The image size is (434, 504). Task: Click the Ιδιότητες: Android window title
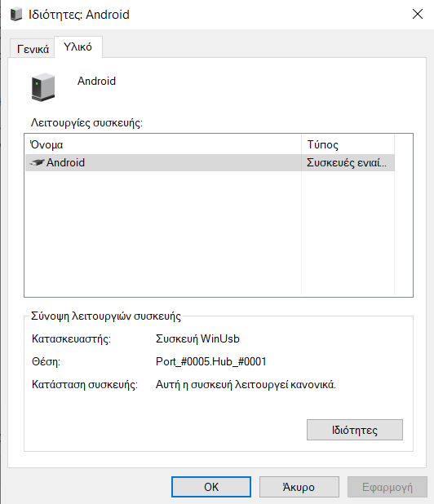(x=79, y=15)
